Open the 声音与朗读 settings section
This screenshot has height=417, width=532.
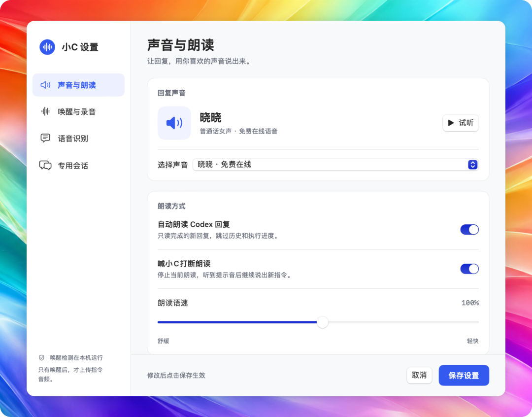[78, 85]
